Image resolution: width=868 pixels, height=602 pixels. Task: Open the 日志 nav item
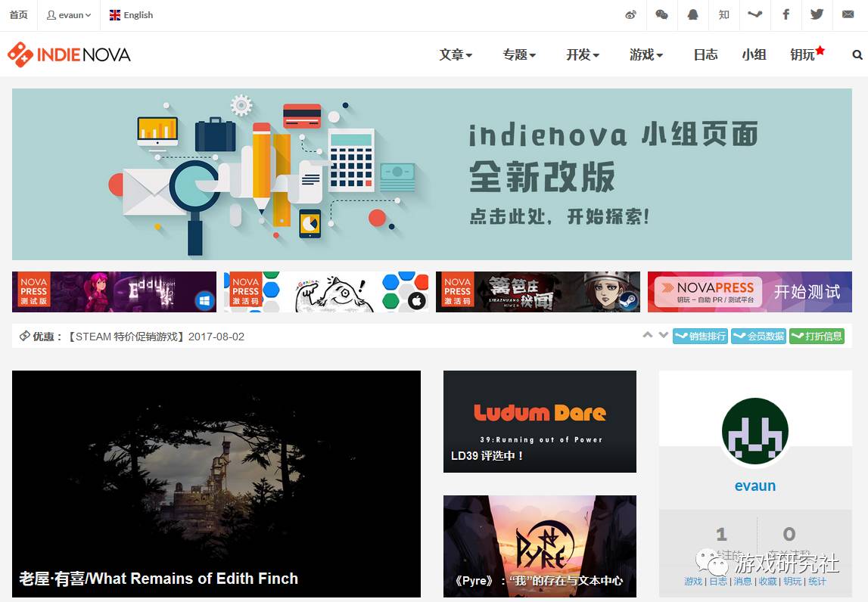(706, 54)
